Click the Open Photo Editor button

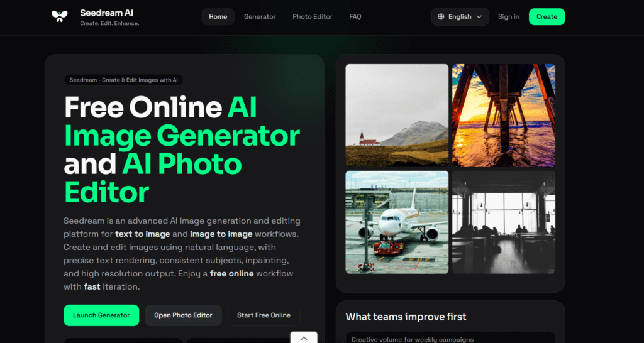point(183,315)
